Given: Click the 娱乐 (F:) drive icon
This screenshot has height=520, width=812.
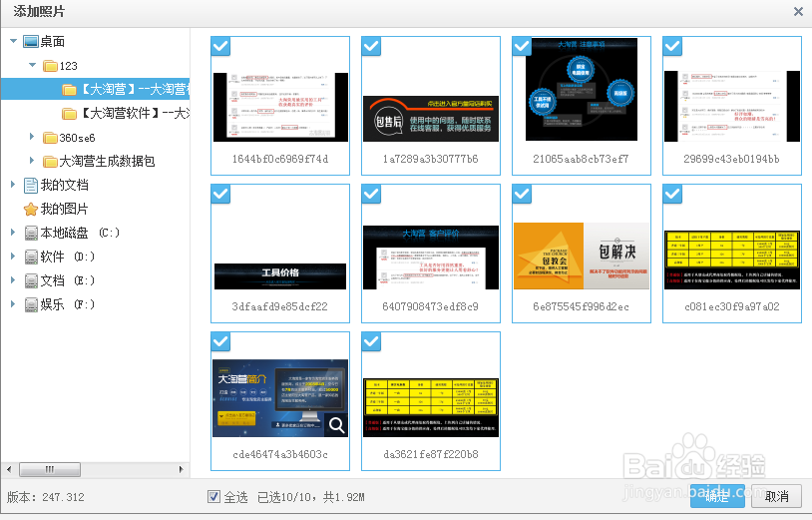Looking at the screenshot, I should click(x=31, y=304).
